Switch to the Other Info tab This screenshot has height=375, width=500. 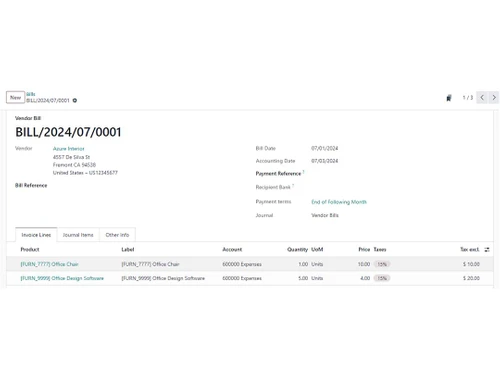pyautogui.click(x=117, y=235)
